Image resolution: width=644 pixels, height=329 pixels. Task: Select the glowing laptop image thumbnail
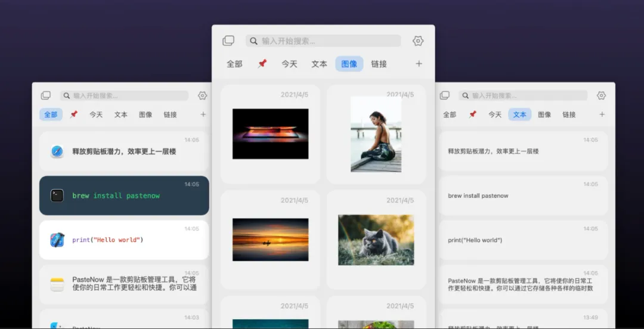click(270, 134)
